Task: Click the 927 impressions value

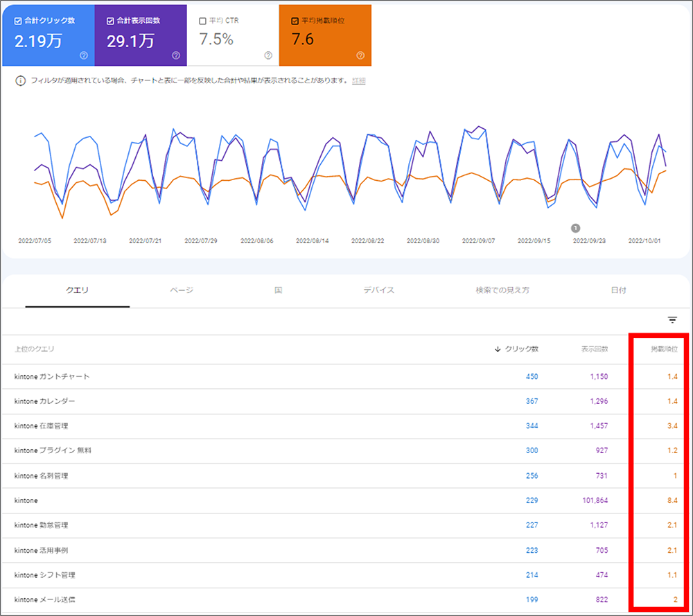Action: coord(602,450)
